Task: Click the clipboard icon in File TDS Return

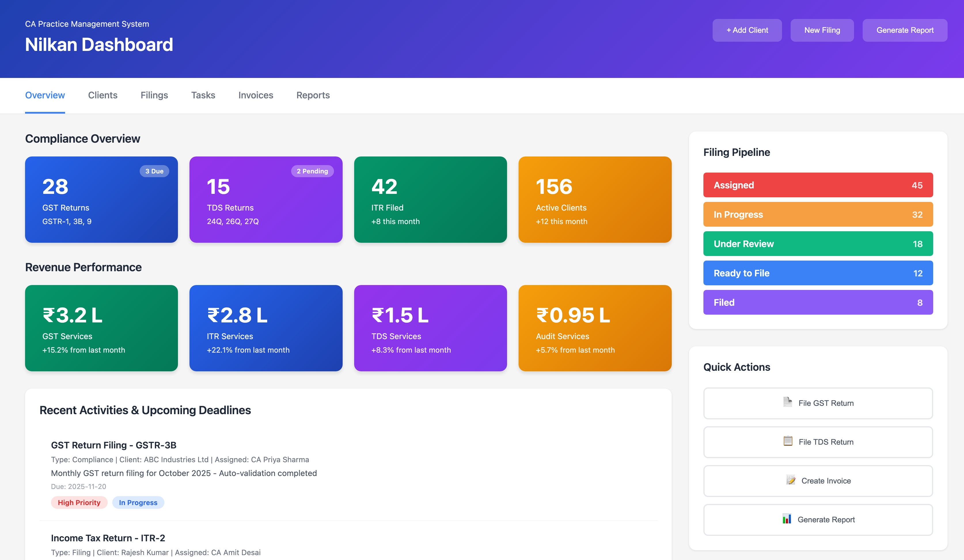Action: tap(788, 441)
